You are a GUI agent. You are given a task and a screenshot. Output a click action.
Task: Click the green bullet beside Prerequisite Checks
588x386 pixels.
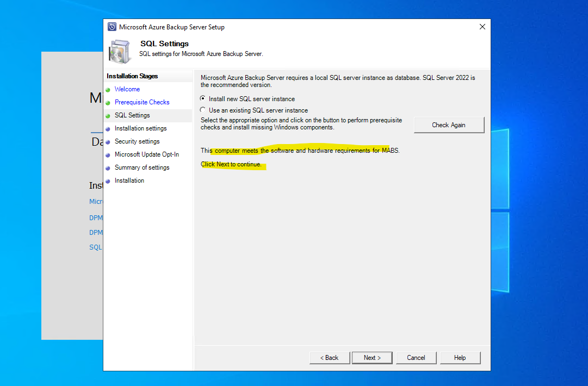pyautogui.click(x=108, y=103)
